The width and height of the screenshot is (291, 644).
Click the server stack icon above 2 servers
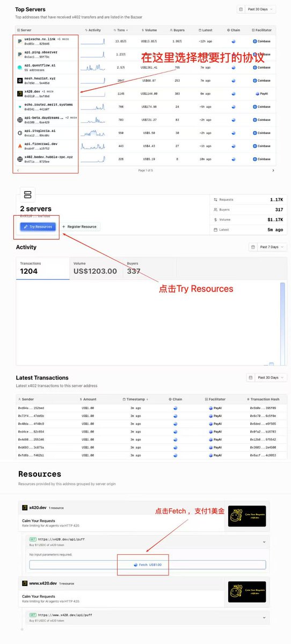pos(27,195)
